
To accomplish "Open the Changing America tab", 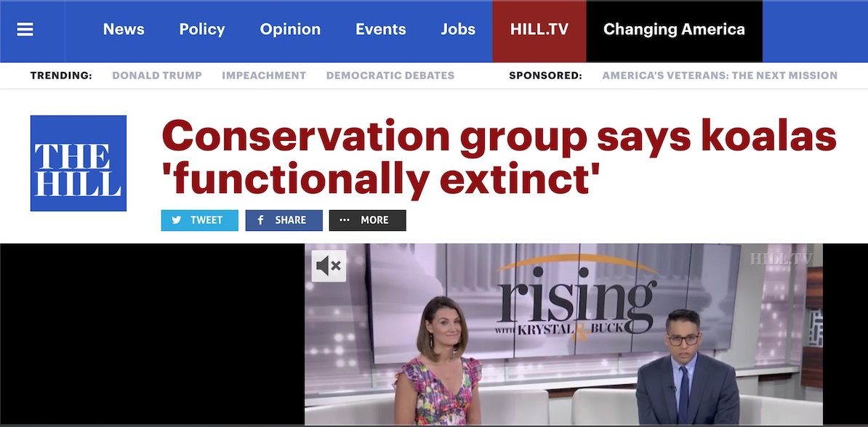I will pos(674,31).
